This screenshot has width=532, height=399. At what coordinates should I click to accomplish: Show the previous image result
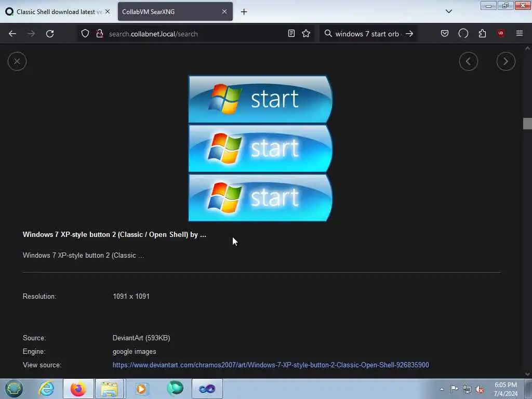468,61
